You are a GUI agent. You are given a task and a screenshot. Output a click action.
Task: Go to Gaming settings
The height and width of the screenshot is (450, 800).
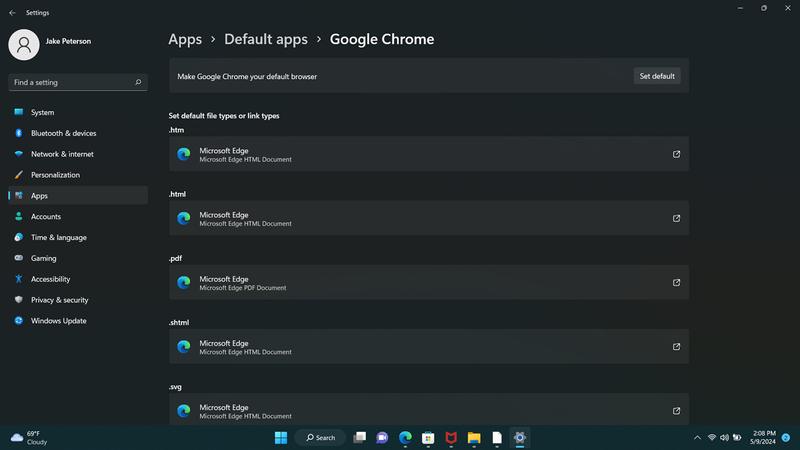coord(78,258)
